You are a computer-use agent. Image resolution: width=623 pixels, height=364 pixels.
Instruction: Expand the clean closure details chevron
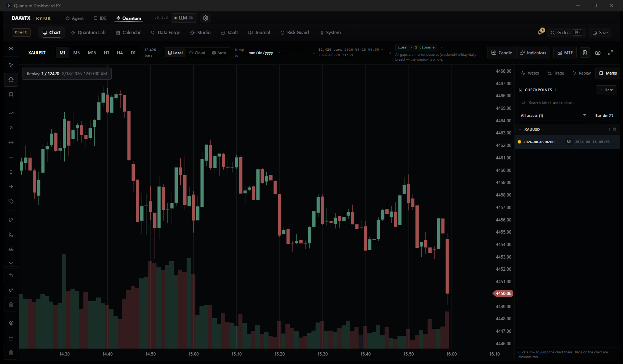pyautogui.click(x=441, y=47)
